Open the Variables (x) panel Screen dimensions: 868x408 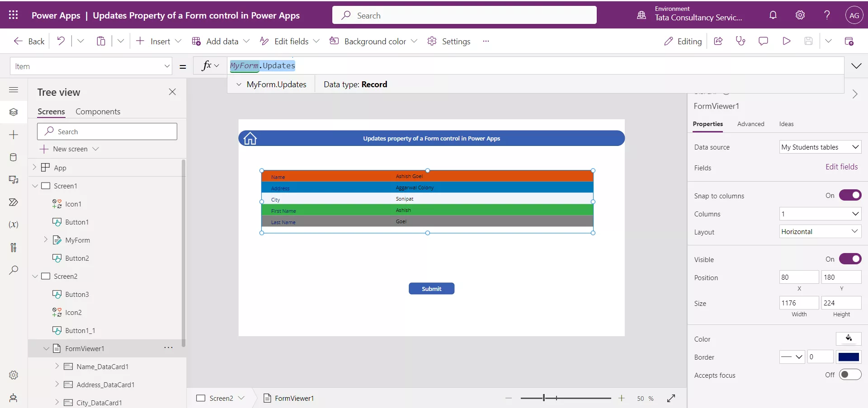(x=14, y=225)
